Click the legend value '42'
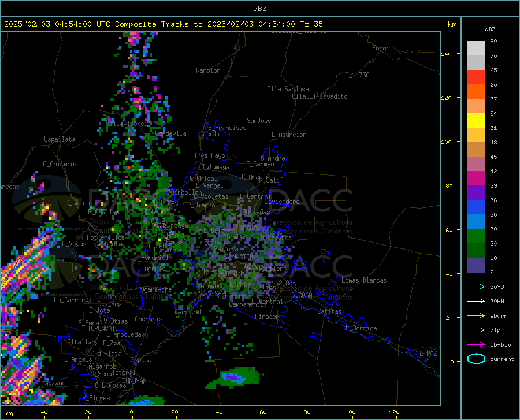 point(493,172)
